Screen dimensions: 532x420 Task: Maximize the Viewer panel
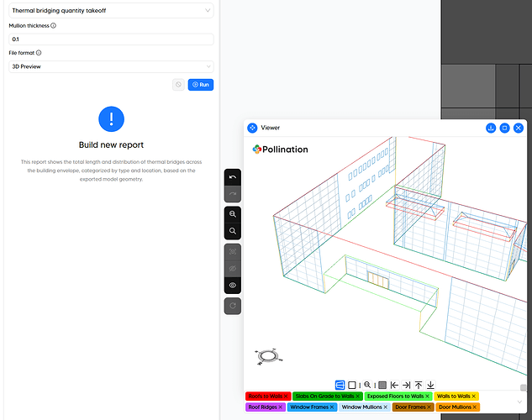504,128
